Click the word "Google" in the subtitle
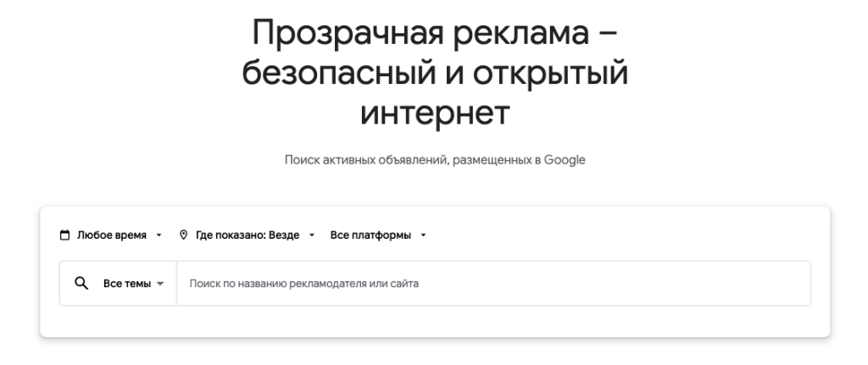Image resolution: width=868 pixels, height=365 pixels. click(x=566, y=160)
